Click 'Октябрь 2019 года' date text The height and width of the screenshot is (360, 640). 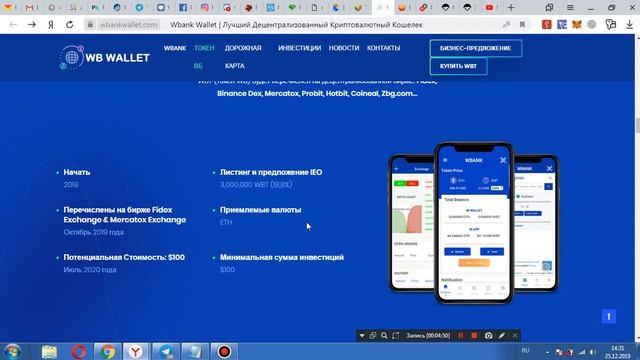(x=93, y=232)
